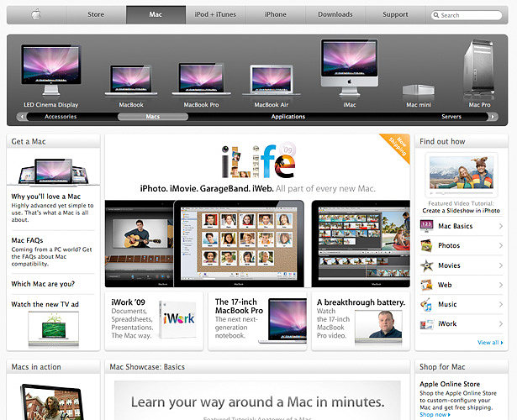Click the Shop now link
Screen dimensions: 517x420
click(435, 415)
